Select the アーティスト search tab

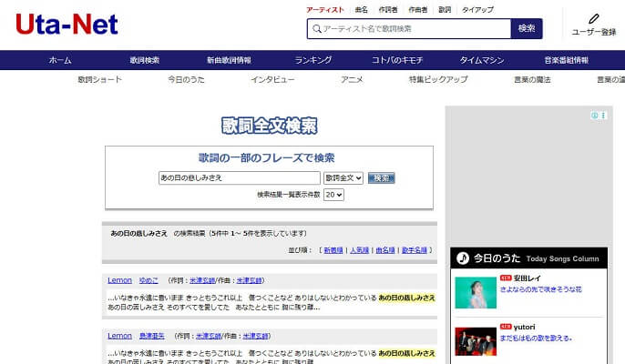(x=325, y=10)
